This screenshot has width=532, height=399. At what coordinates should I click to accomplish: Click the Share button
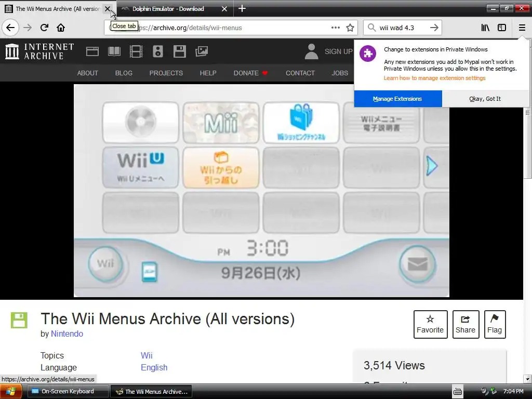[x=465, y=324]
